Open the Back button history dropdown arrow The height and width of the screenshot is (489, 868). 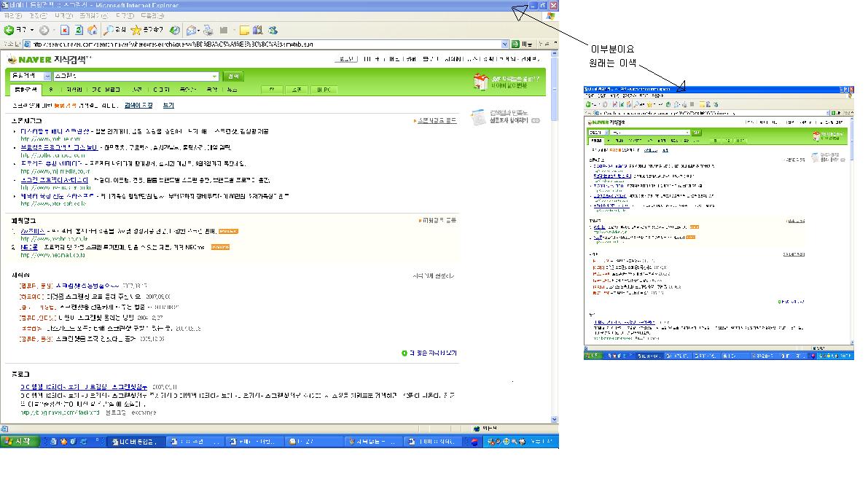tap(32, 30)
